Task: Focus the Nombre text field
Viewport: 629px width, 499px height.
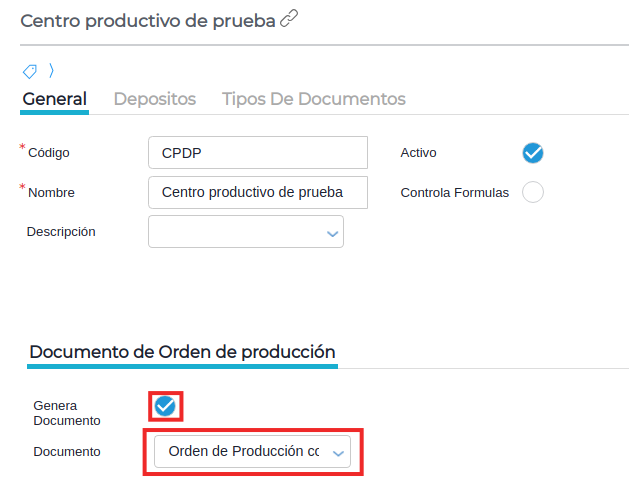Action: pos(258,192)
